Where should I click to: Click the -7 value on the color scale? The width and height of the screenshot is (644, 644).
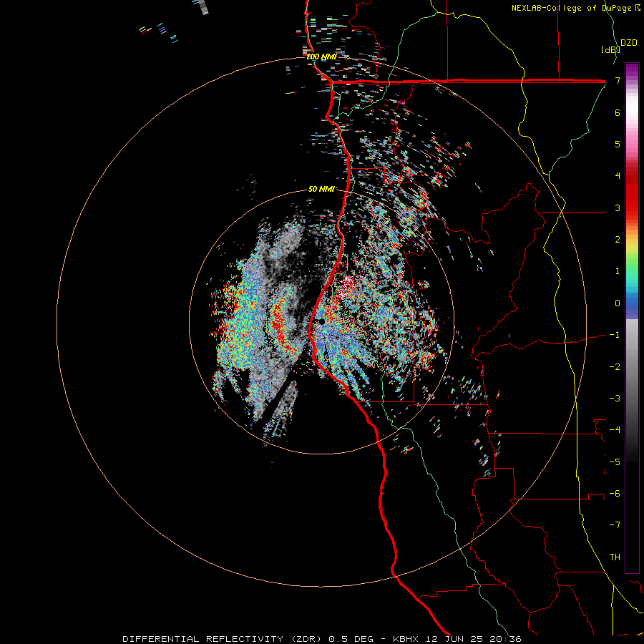pyautogui.click(x=615, y=525)
